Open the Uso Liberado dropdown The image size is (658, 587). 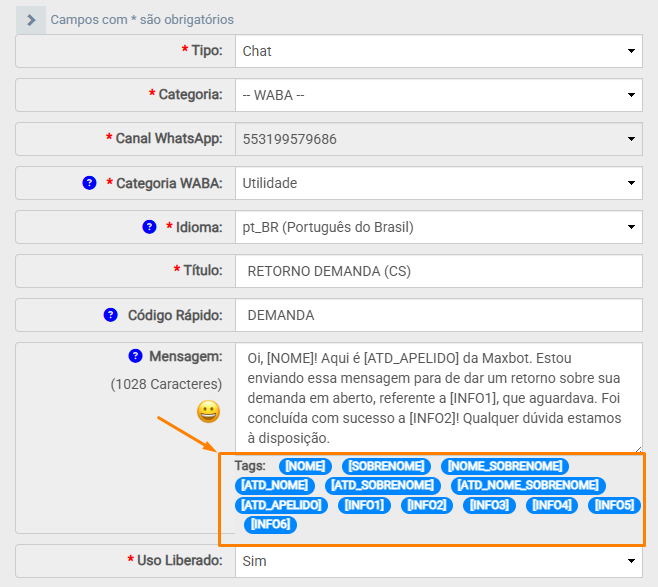[x=439, y=561]
